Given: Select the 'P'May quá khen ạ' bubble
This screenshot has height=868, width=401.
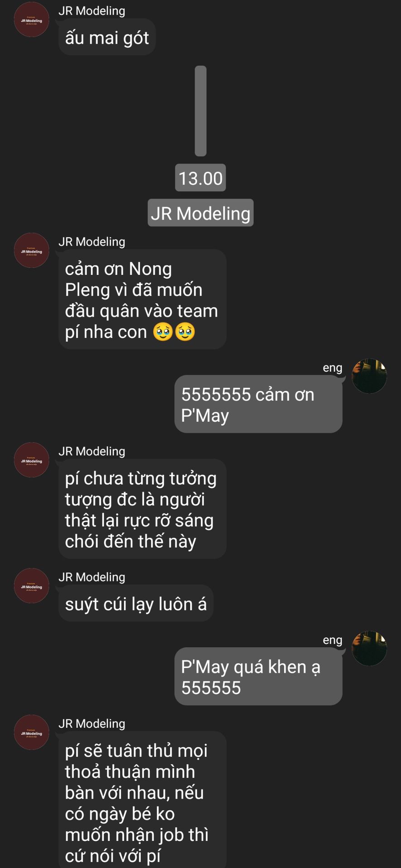Looking at the screenshot, I should pyautogui.click(x=258, y=676).
